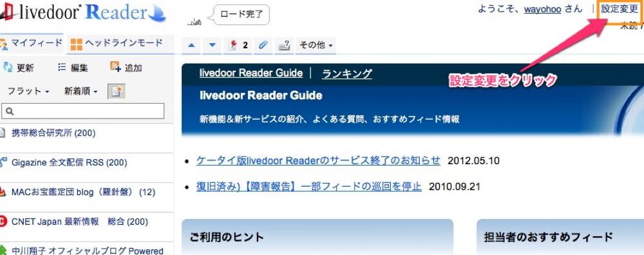The image size is (644, 255).
Task: Open 復旧済み)【障害報告】一部フィードの巡回を停止 link
Action: 309,187
